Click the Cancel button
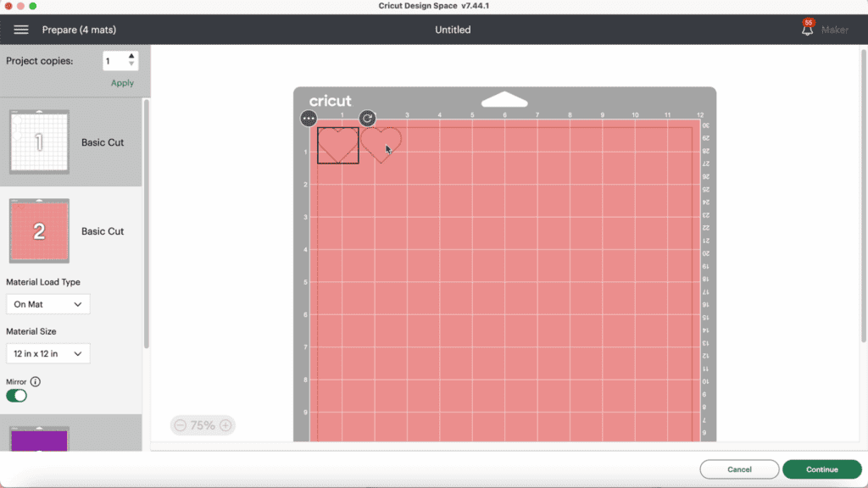The width and height of the screenshot is (868, 488). coord(739,469)
